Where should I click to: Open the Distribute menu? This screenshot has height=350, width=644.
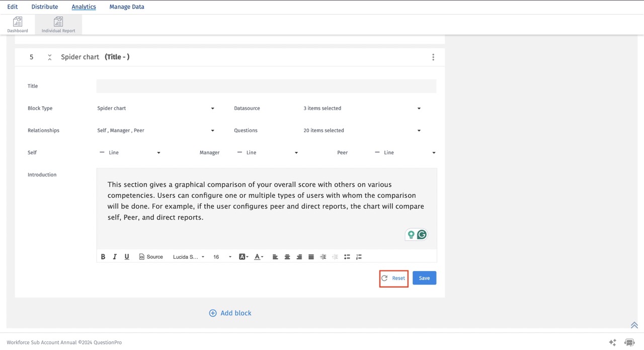[44, 7]
